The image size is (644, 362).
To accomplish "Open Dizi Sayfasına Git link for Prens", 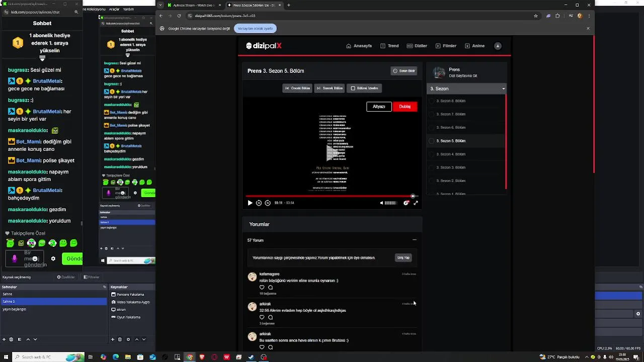I will pyautogui.click(x=463, y=76).
